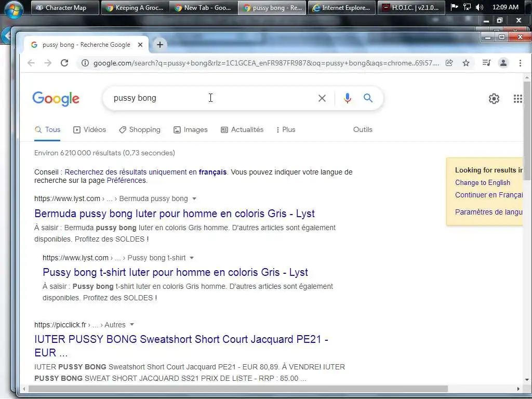532x399 pixels.
Task: Switch to the Images tab
Action: (190, 129)
